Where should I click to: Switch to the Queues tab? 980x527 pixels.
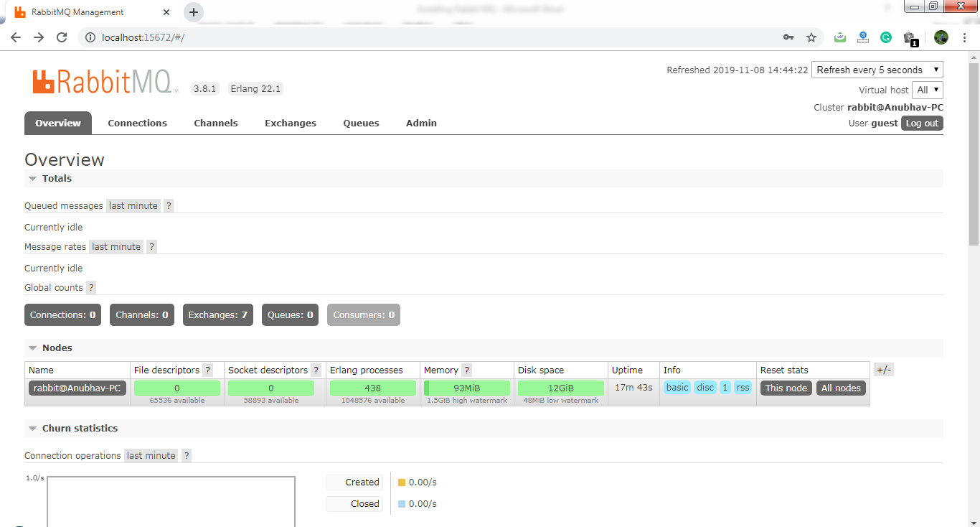(x=361, y=123)
